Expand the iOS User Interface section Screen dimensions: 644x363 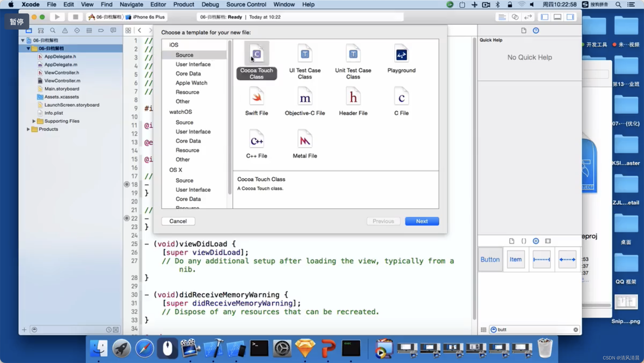click(193, 64)
